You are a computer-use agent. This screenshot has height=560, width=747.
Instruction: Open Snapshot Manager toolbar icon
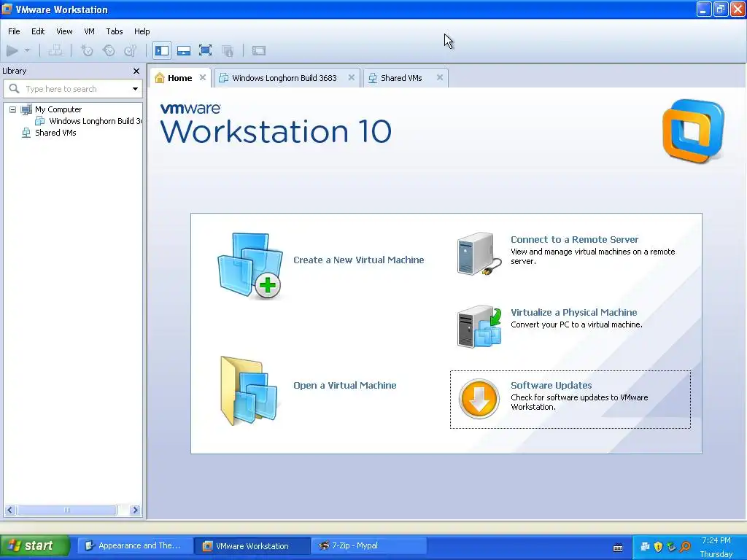point(130,50)
